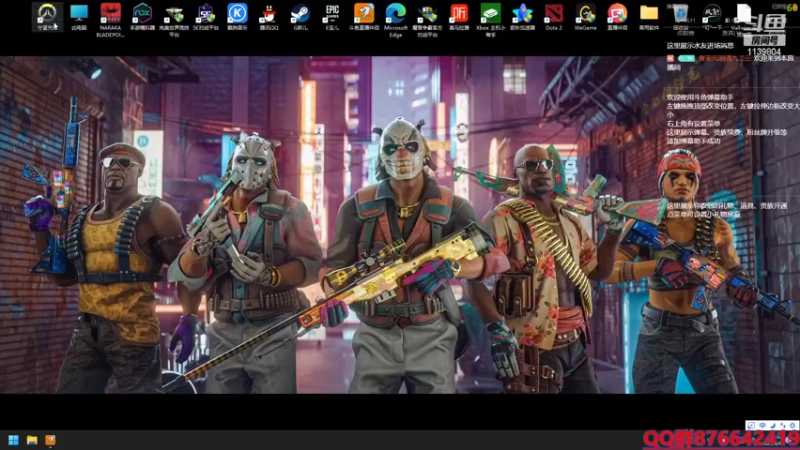Open the pink 直播伴侣 icon beside WeGame
The height and width of the screenshot is (450, 800).
pos(617,16)
